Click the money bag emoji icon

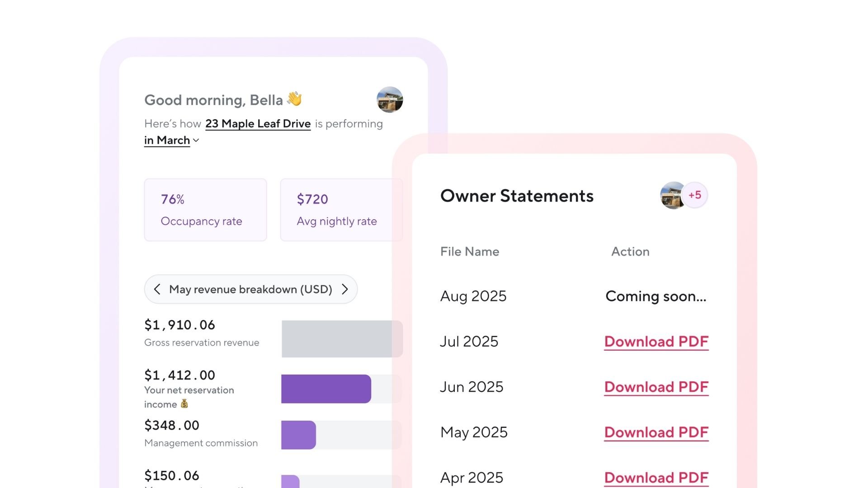184,404
